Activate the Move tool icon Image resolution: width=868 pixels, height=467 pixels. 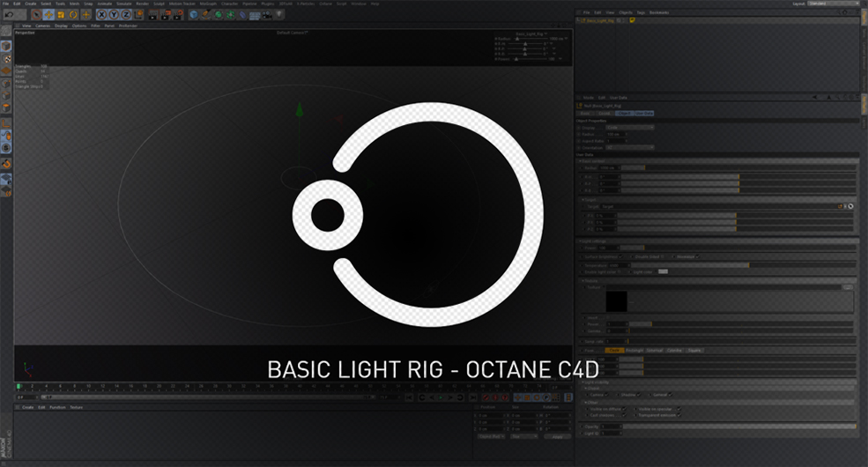(48, 15)
